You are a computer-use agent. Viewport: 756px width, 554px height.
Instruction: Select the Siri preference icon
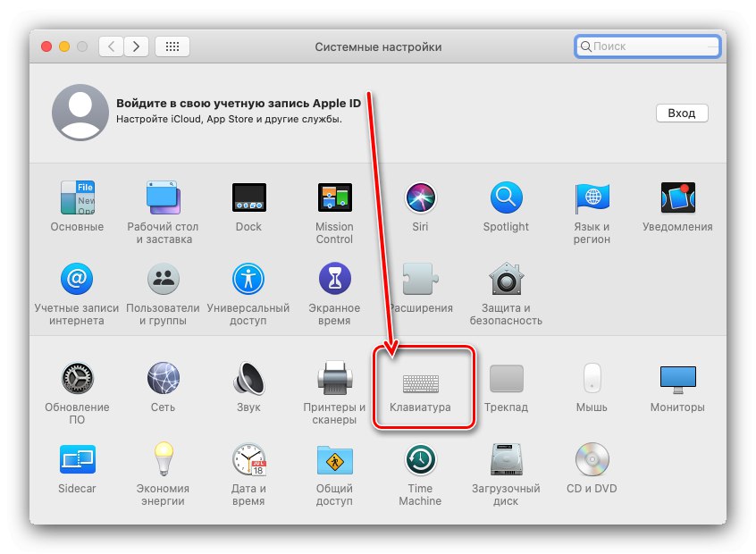pos(420,198)
